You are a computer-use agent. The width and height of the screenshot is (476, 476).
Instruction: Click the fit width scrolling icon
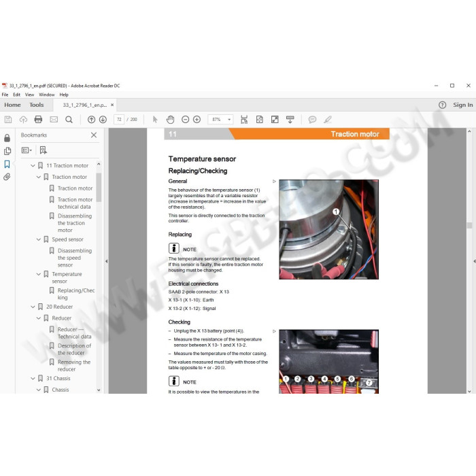(x=244, y=120)
